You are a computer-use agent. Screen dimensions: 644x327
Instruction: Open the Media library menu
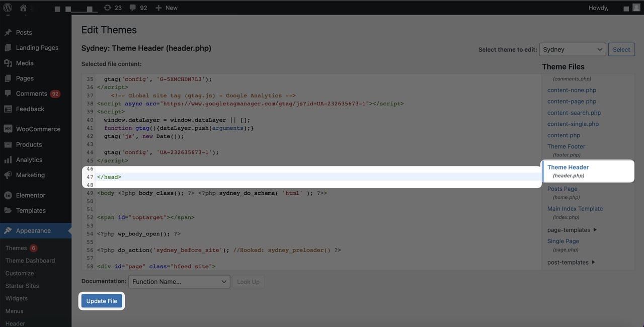[x=25, y=63]
